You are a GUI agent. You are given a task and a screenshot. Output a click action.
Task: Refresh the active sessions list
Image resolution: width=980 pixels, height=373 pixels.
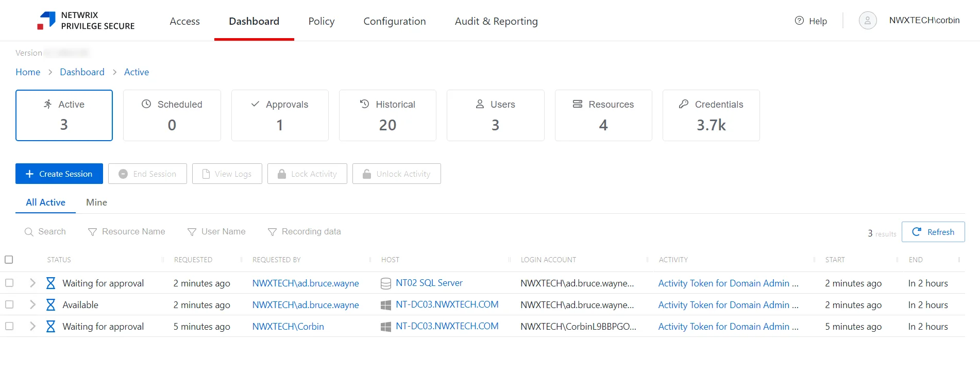[x=933, y=232]
